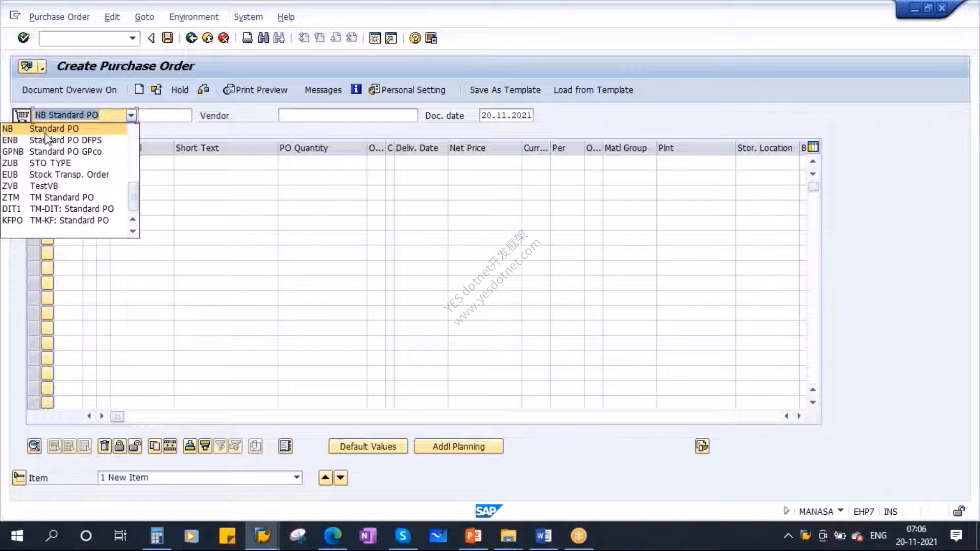Click the icon at right of Addl Planning
Screen dimensions: 980x551
(702, 446)
